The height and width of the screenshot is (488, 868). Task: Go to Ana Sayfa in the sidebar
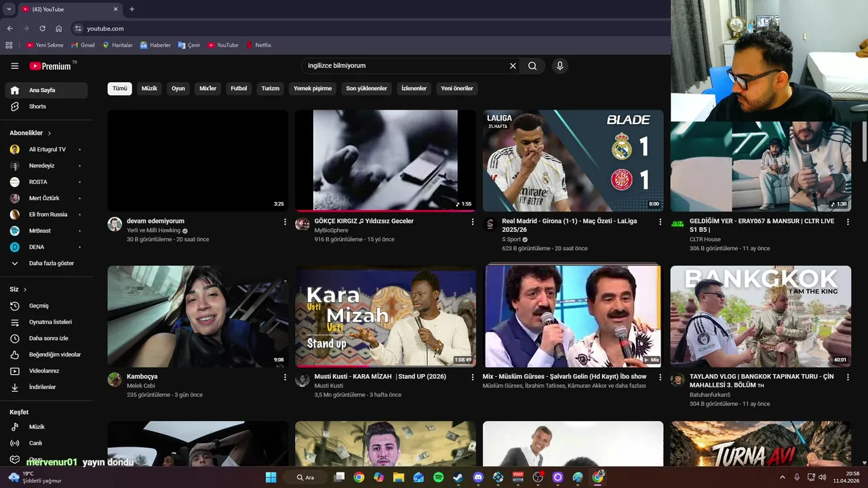[x=46, y=90]
